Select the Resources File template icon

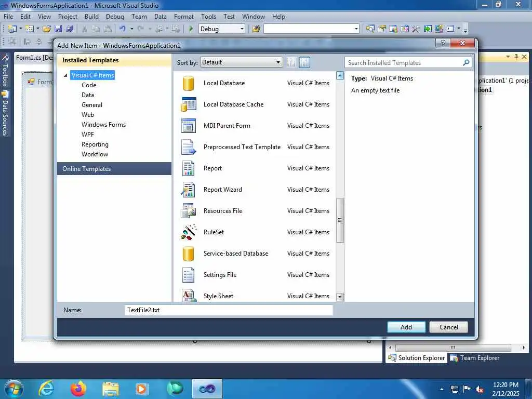click(x=188, y=211)
